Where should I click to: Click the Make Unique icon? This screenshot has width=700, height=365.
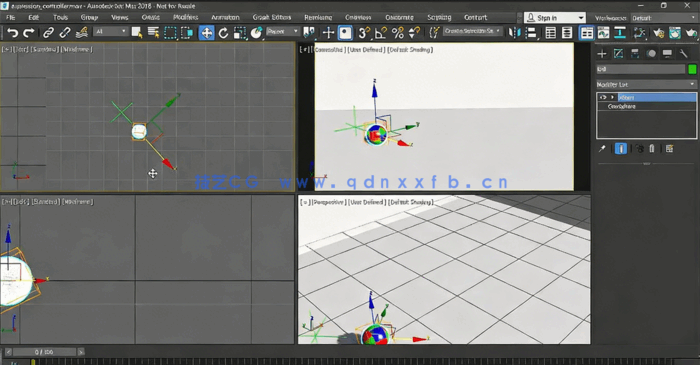point(639,149)
